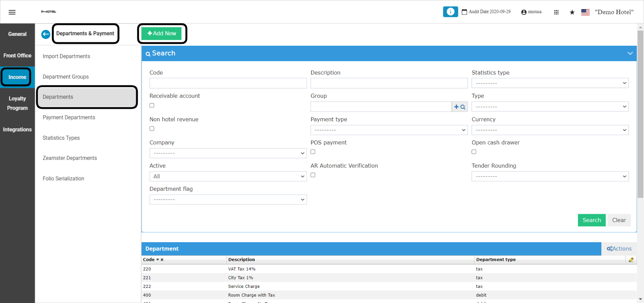
Task: Focus the Description input field
Action: (389, 83)
